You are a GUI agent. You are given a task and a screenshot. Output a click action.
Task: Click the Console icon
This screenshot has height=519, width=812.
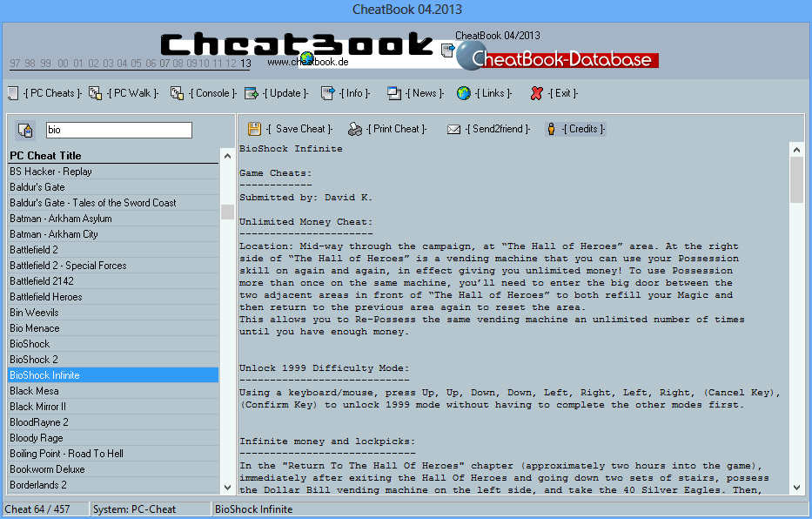click(177, 93)
